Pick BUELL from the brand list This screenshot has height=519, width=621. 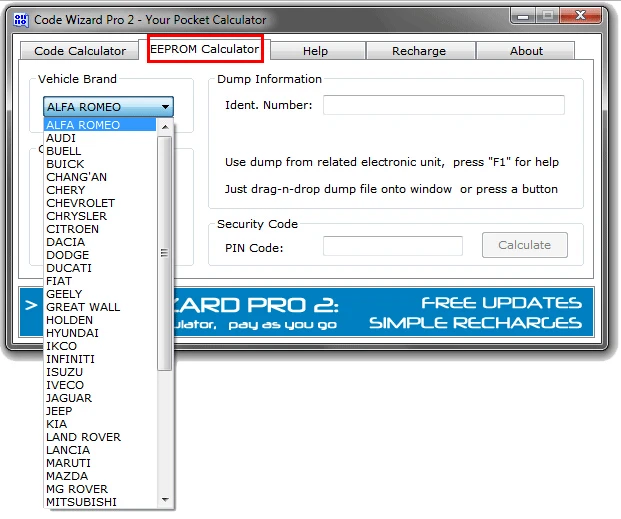click(x=100, y=151)
